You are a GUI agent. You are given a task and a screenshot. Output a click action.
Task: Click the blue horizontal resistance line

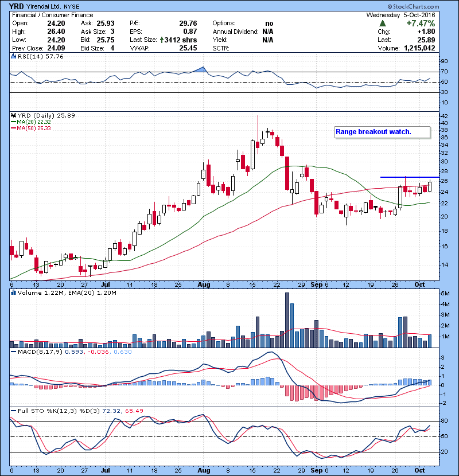[x=410, y=177]
